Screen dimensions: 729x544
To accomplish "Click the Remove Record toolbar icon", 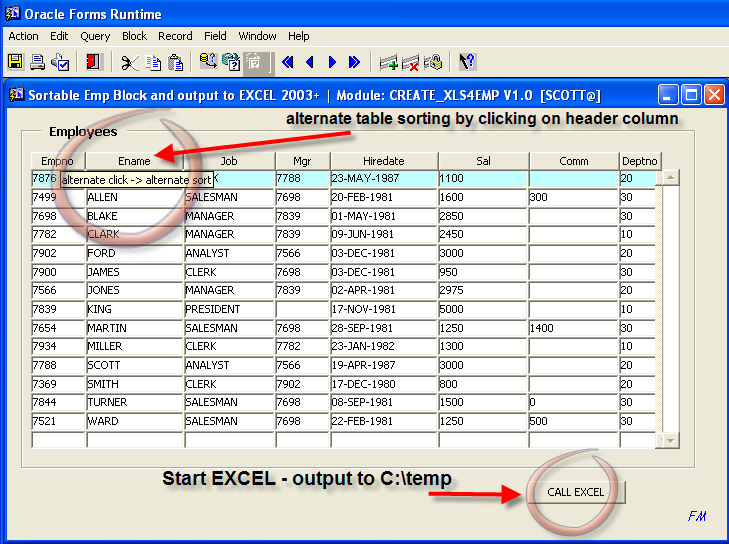I will click(x=410, y=62).
